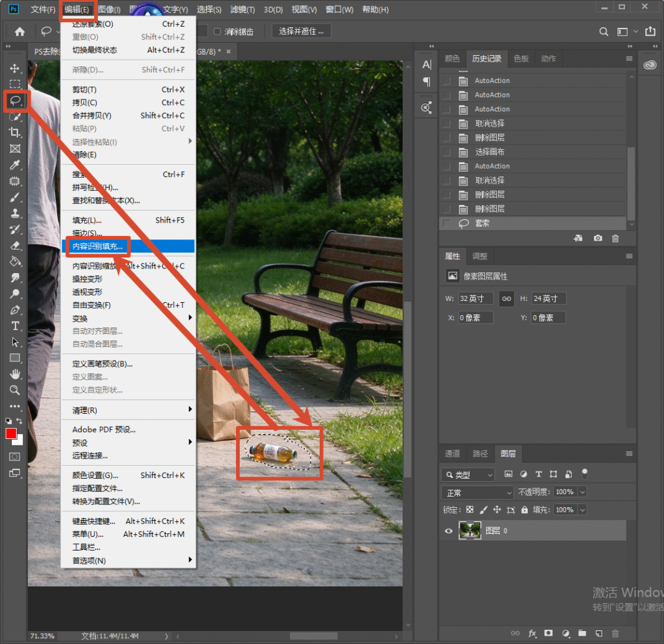Select the Frame tool

click(15, 149)
